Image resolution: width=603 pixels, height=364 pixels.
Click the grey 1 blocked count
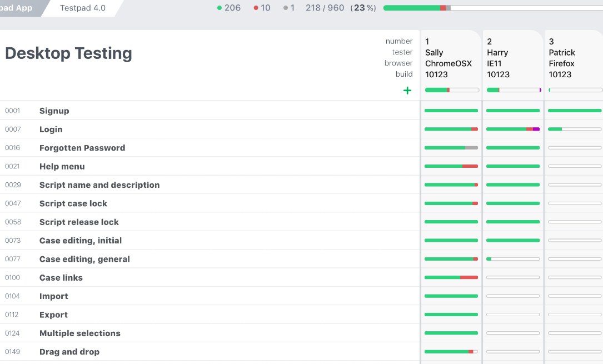click(x=289, y=8)
